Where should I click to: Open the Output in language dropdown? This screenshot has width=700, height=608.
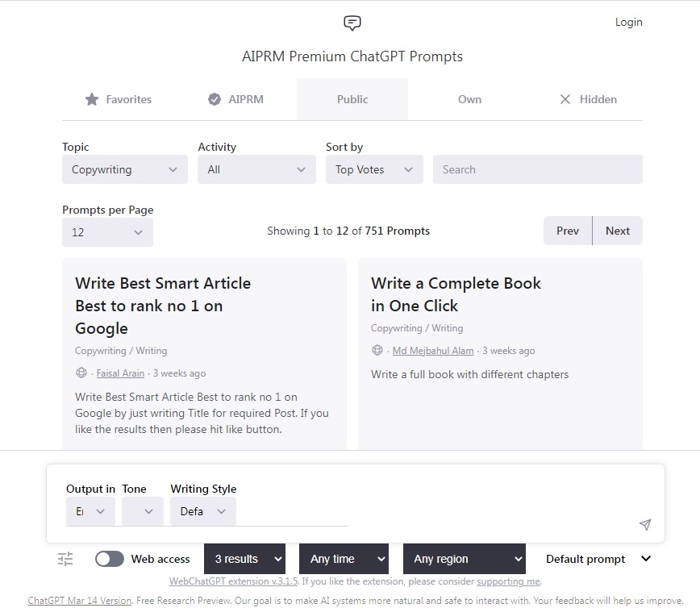(x=90, y=511)
